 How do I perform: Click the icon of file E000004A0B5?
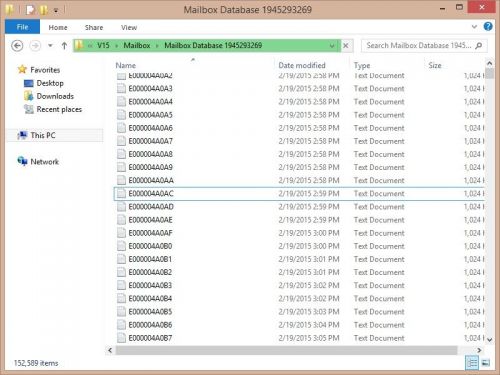click(x=121, y=312)
